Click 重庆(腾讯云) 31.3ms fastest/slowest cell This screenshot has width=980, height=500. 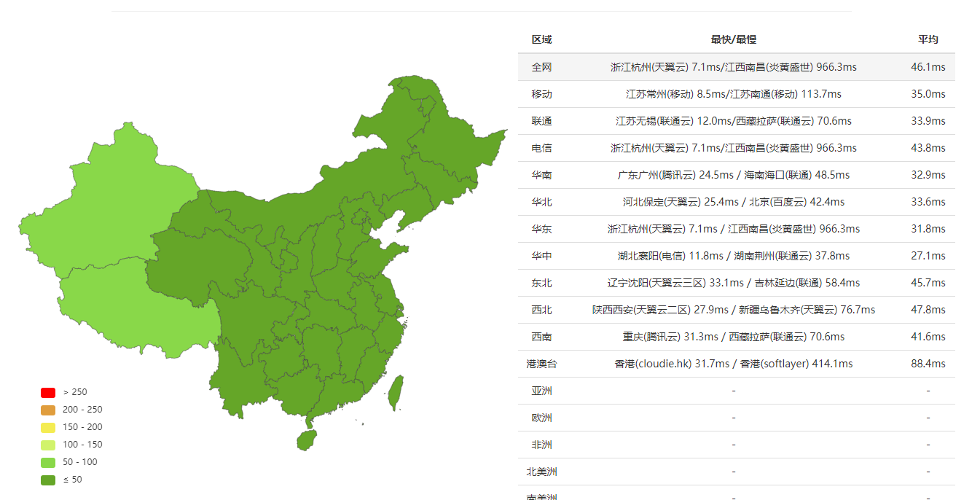coord(734,337)
